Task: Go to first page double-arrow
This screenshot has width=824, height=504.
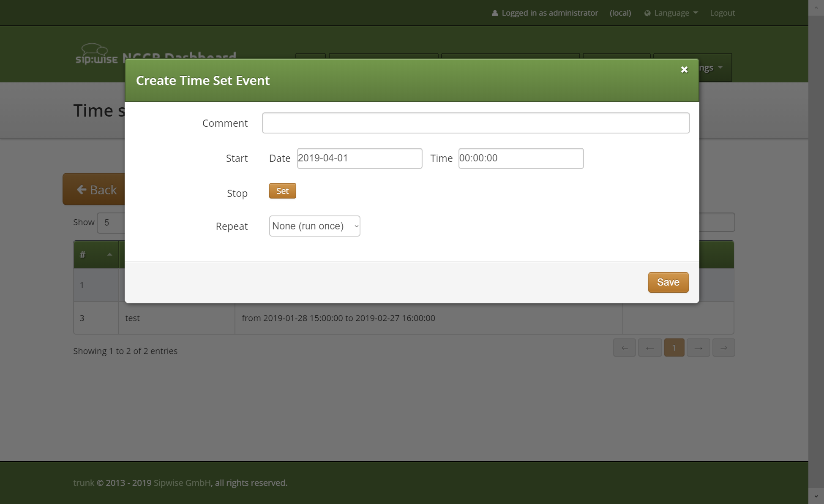Action: [624, 348]
